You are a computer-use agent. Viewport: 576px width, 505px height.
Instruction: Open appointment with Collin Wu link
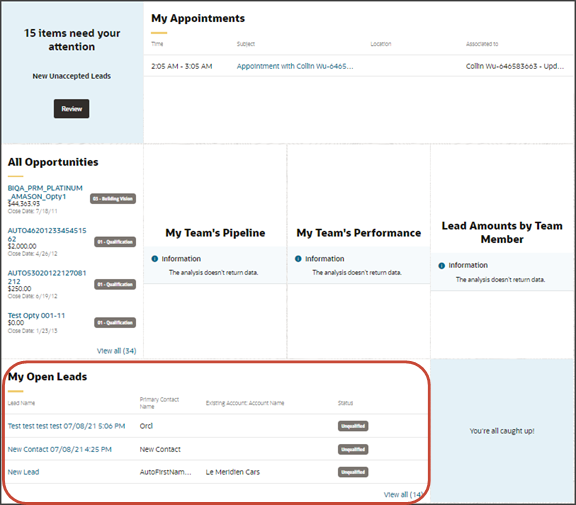click(x=295, y=66)
